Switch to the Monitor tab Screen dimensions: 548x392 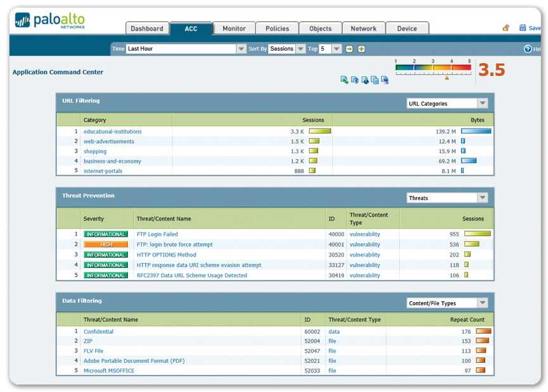234,28
